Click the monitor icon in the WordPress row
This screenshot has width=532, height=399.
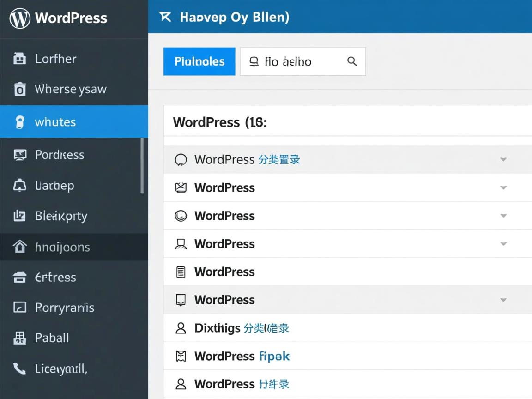tap(181, 300)
